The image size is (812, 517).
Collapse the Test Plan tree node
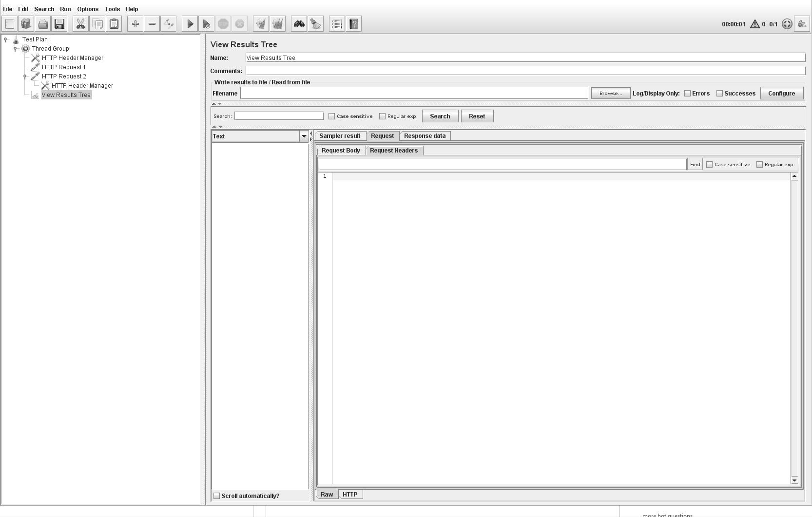[6, 39]
